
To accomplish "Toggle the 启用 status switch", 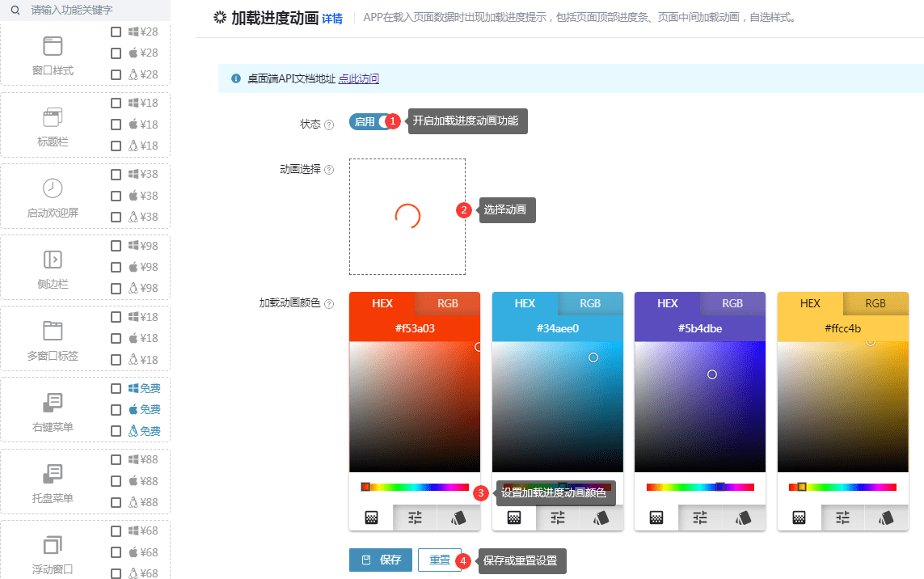I will tap(371, 121).
